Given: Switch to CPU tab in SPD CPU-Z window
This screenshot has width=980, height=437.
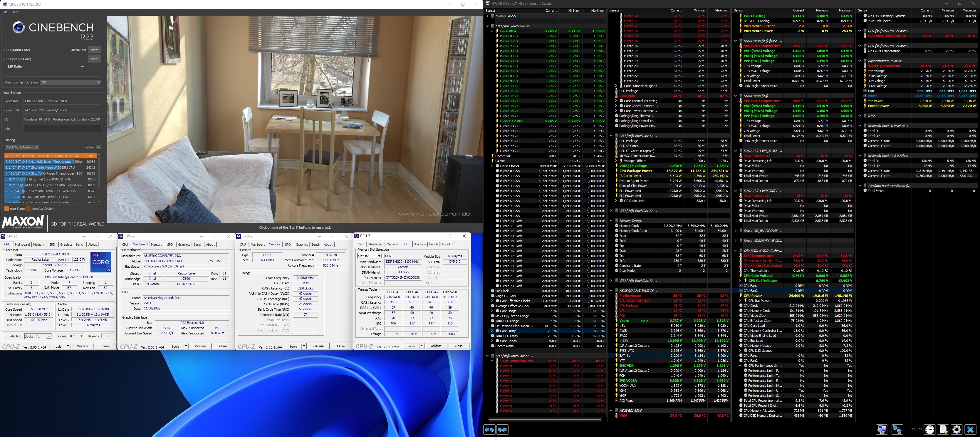Looking at the screenshot, I should (x=360, y=245).
